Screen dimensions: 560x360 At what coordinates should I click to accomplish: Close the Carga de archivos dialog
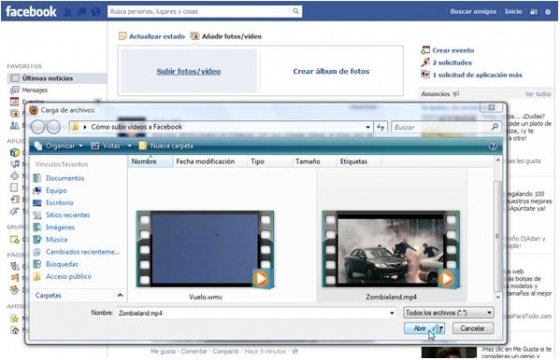[491, 108]
